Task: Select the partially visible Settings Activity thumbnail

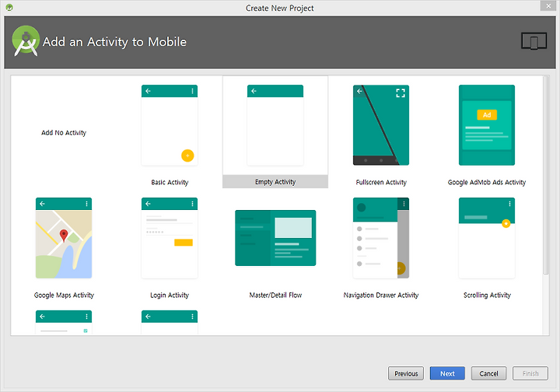Action: click(x=64, y=322)
